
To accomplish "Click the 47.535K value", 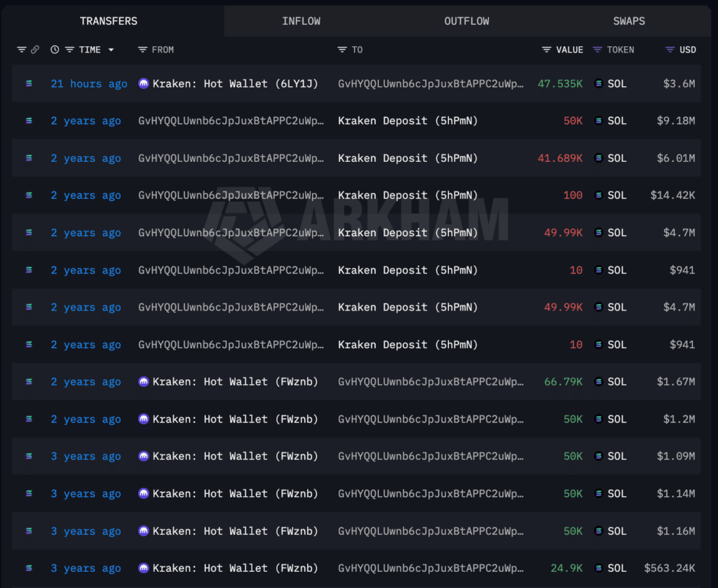I will coord(560,83).
